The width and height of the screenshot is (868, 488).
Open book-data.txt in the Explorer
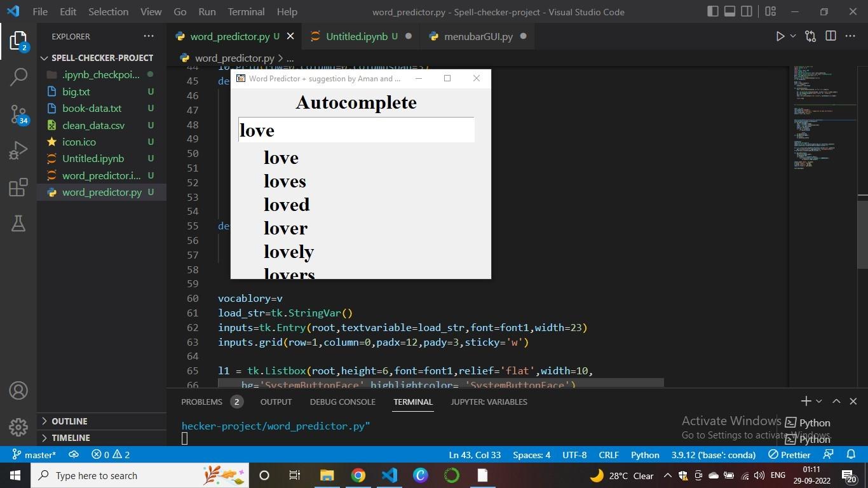tap(102, 109)
